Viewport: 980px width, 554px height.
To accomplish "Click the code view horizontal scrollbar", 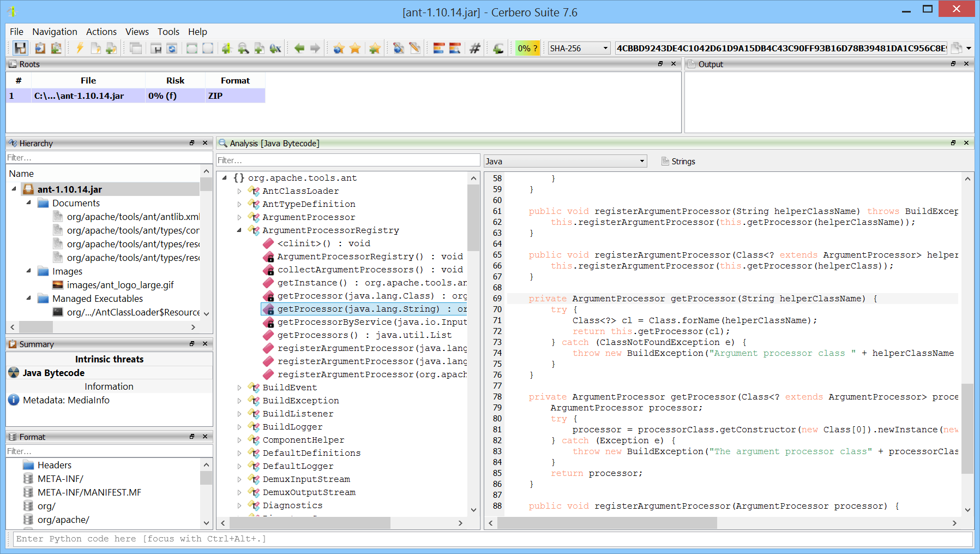I will (x=607, y=523).
